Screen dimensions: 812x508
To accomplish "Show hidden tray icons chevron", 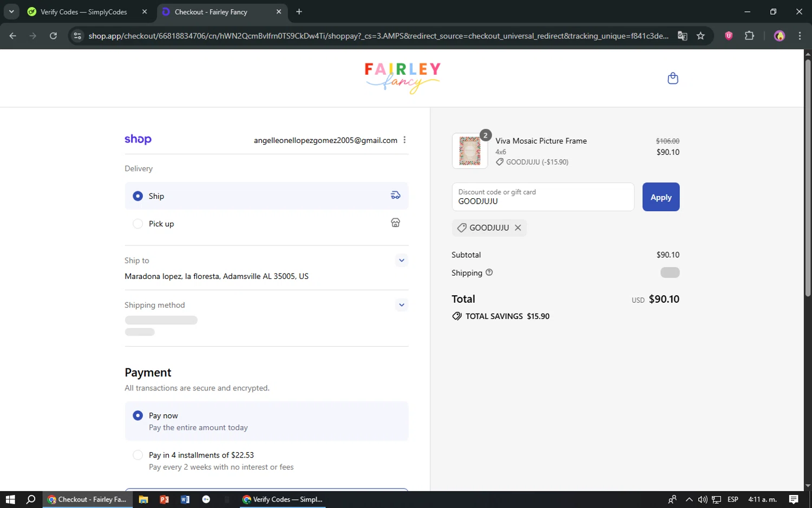I will 689,499.
